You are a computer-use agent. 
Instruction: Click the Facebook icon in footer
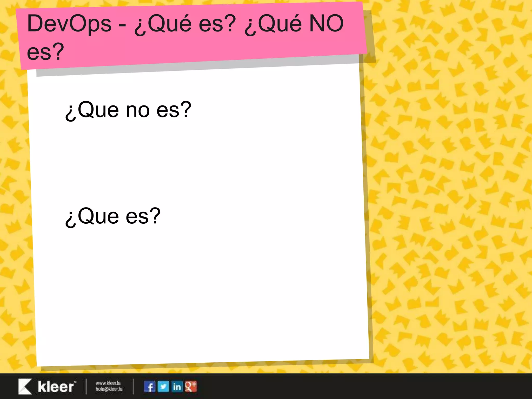(x=150, y=387)
